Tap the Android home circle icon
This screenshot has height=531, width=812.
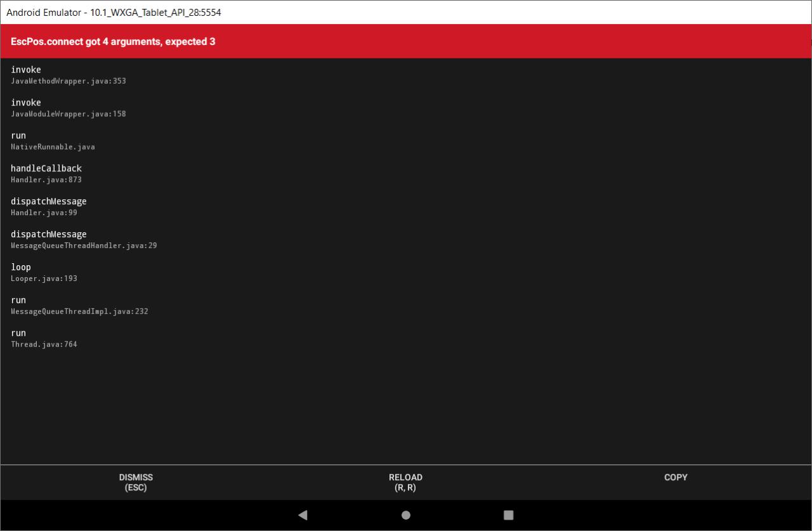click(406, 515)
